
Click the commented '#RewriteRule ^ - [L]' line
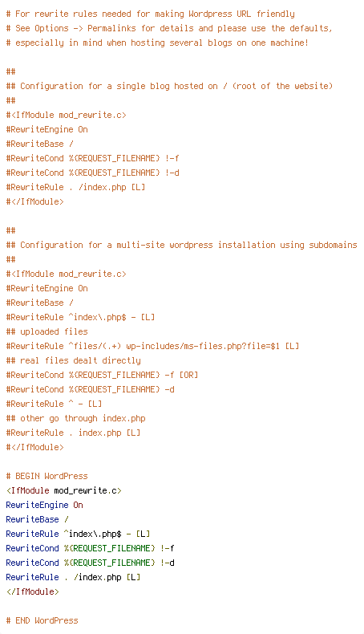55,404
